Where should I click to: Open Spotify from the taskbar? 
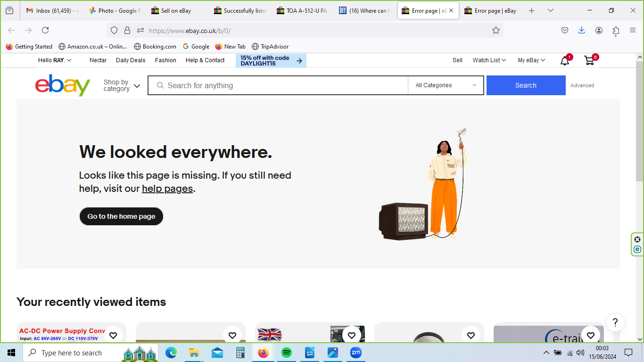pyautogui.click(x=286, y=353)
